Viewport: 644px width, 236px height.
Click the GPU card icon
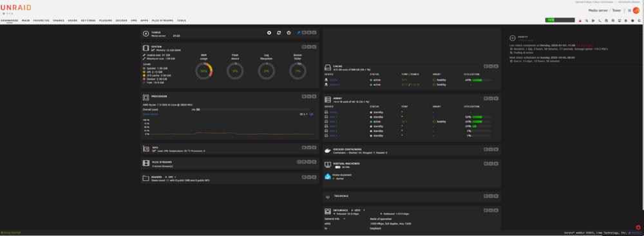click(146, 149)
